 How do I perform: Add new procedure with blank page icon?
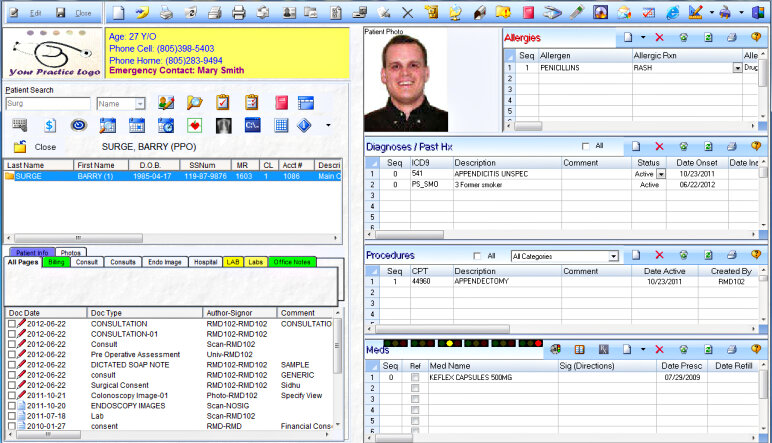pos(634,256)
